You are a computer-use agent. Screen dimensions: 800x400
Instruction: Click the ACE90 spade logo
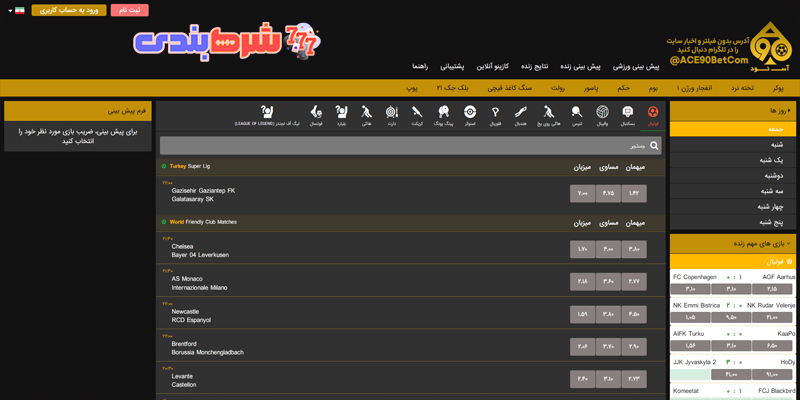click(771, 46)
